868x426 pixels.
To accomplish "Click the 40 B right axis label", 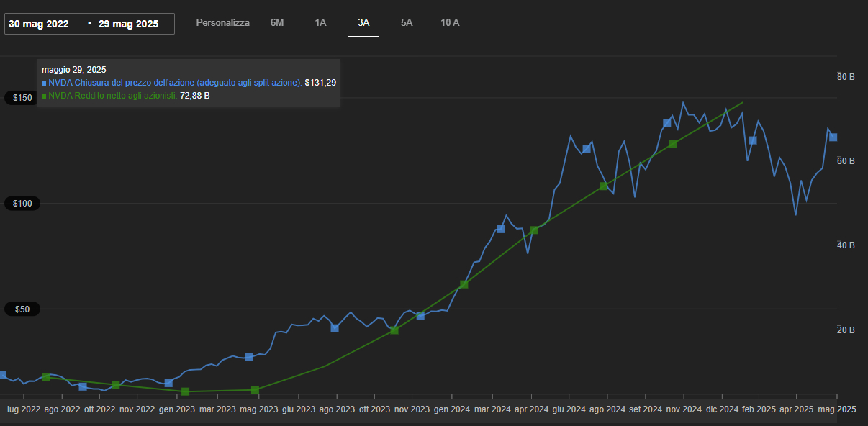I will point(846,245).
